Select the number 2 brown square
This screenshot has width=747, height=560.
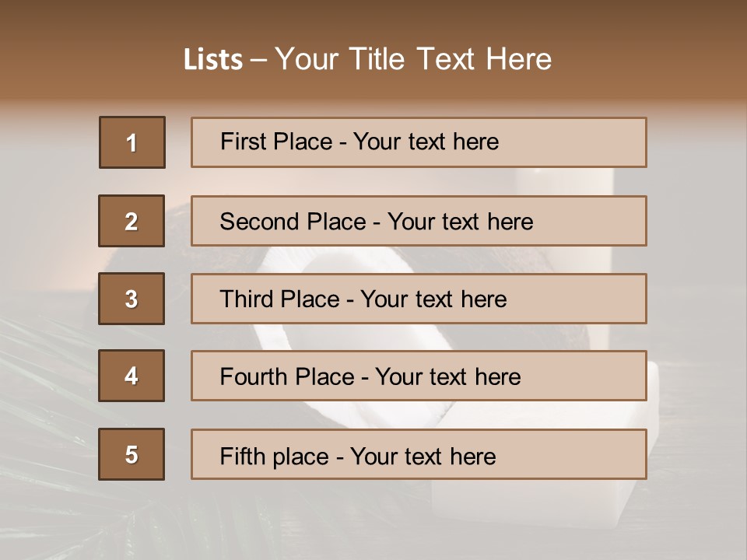point(132,221)
